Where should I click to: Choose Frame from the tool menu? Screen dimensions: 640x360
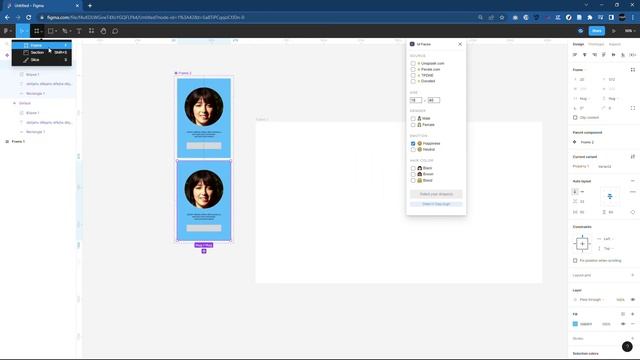[x=42, y=45]
